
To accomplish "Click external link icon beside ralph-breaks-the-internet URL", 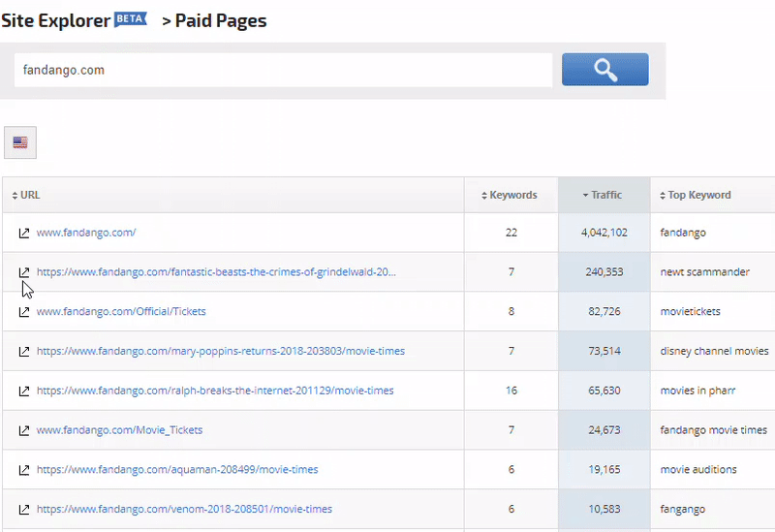I will pos(24,391).
